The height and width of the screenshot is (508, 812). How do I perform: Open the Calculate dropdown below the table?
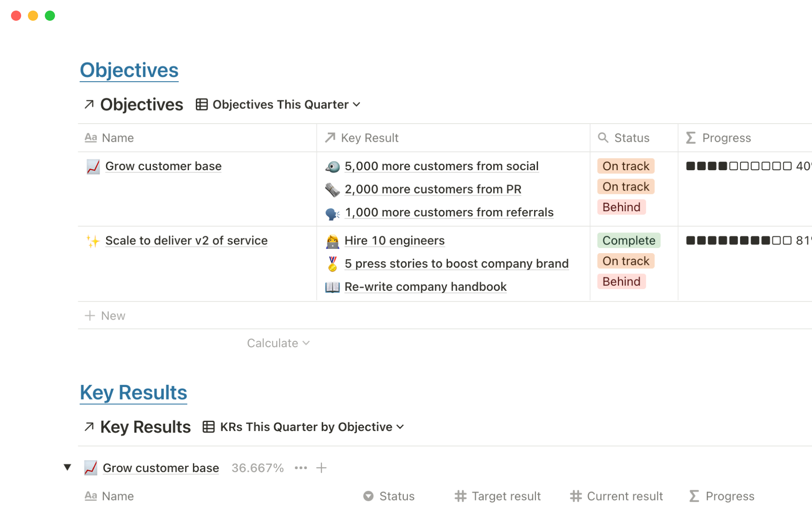tap(278, 343)
